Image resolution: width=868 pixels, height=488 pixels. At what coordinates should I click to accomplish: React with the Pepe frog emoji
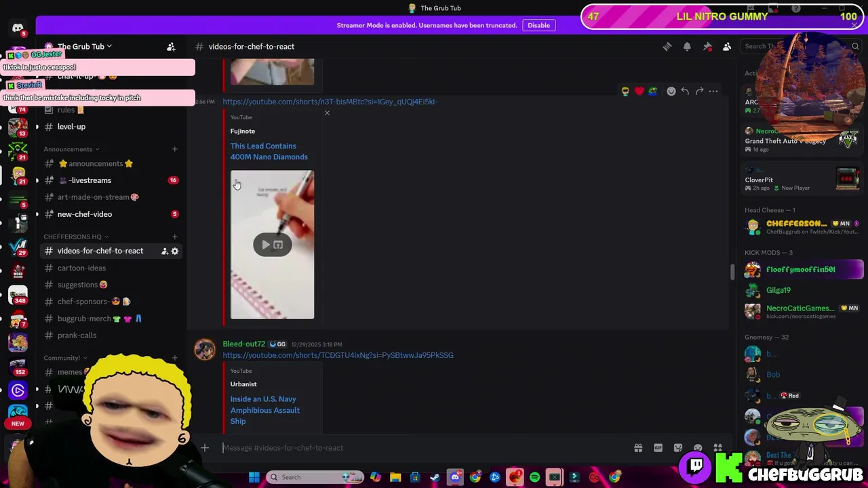[x=652, y=91]
